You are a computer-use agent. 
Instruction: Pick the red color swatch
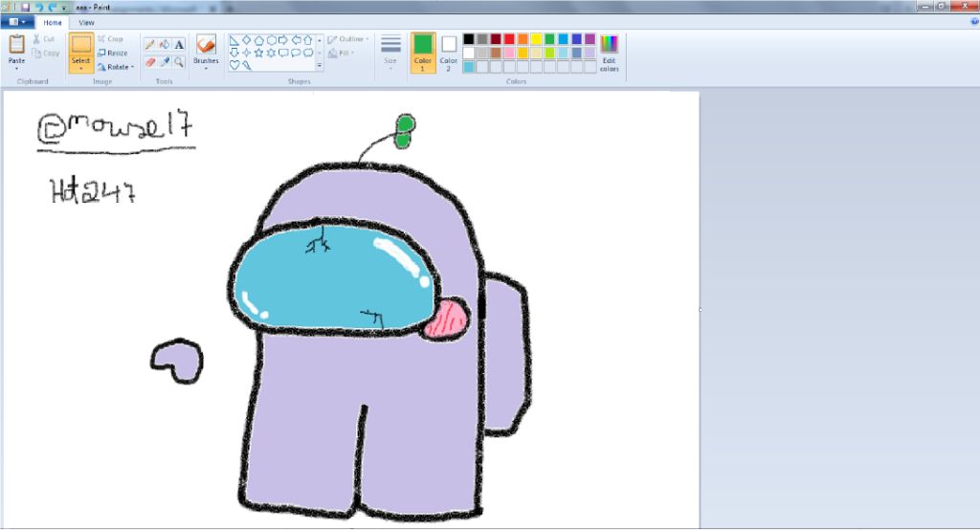point(509,39)
